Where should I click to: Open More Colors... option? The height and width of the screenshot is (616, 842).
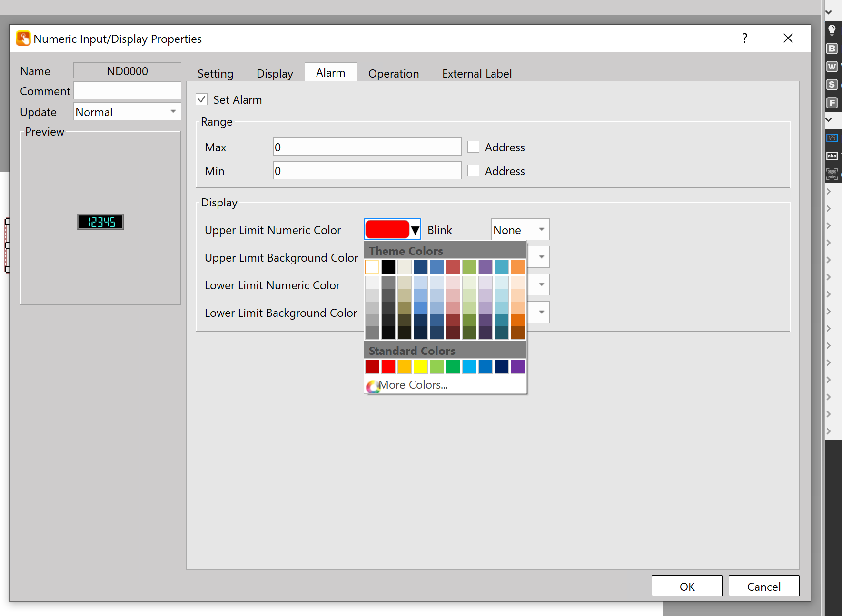(412, 385)
